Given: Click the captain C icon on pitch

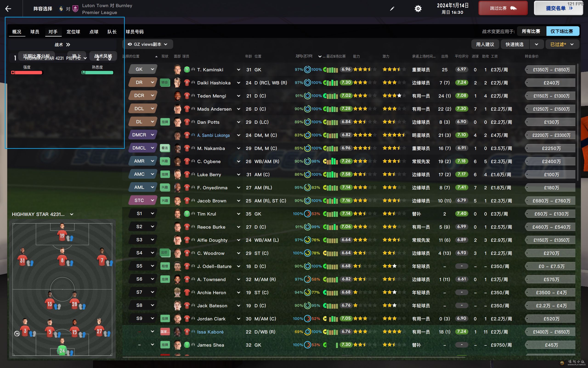Looking at the screenshot, I should pyautogui.click(x=17, y=333).
